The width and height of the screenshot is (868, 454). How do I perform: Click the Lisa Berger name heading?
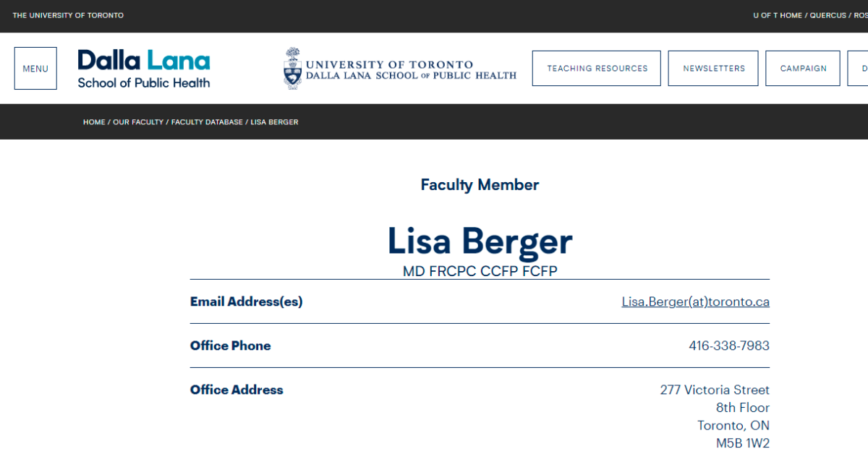[480, 241]
